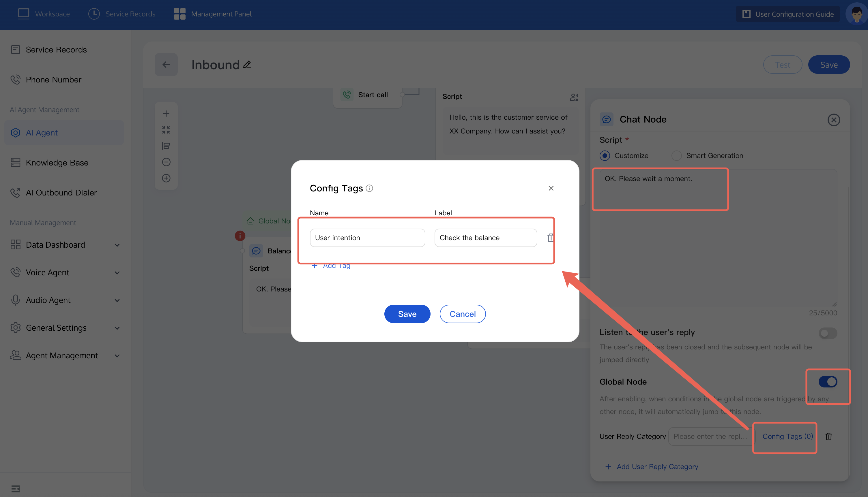Click the Config Tags info icon
Screen dimensions: 868x497
(369, 188)
